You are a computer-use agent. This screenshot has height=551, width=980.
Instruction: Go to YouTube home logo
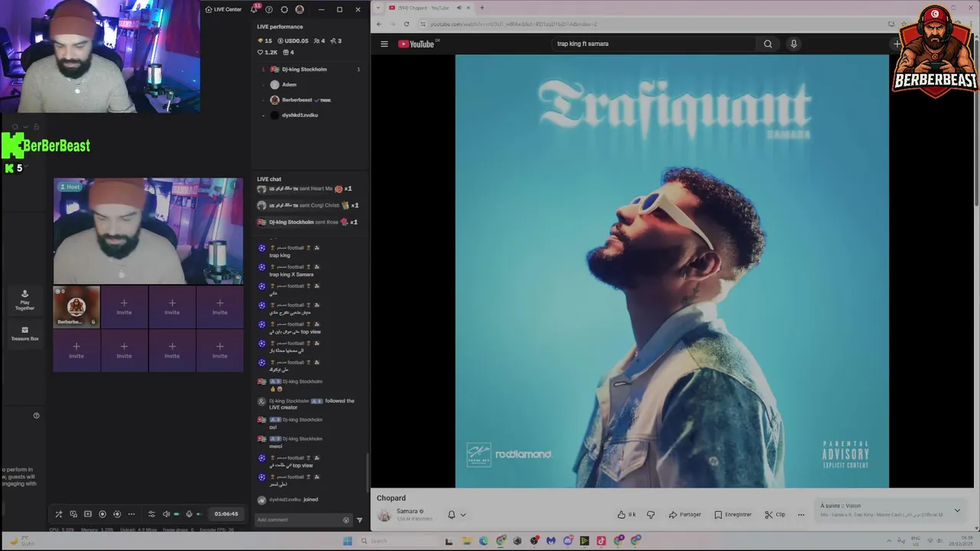pos(416,44)
